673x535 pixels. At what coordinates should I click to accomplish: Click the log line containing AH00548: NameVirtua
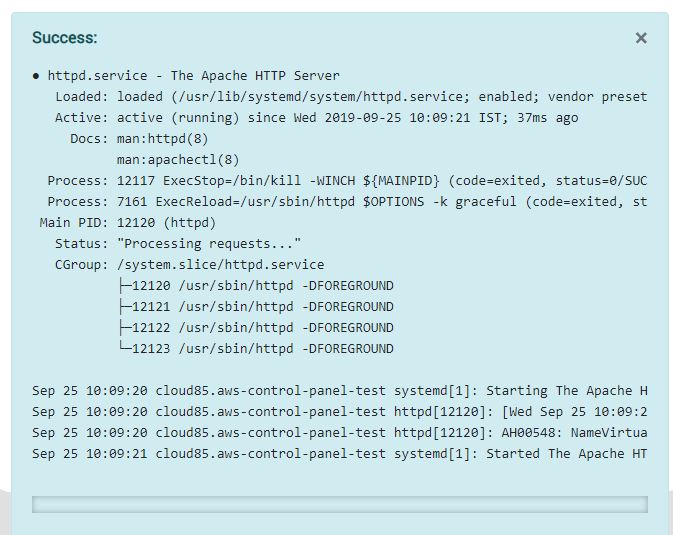coord(340,433)
